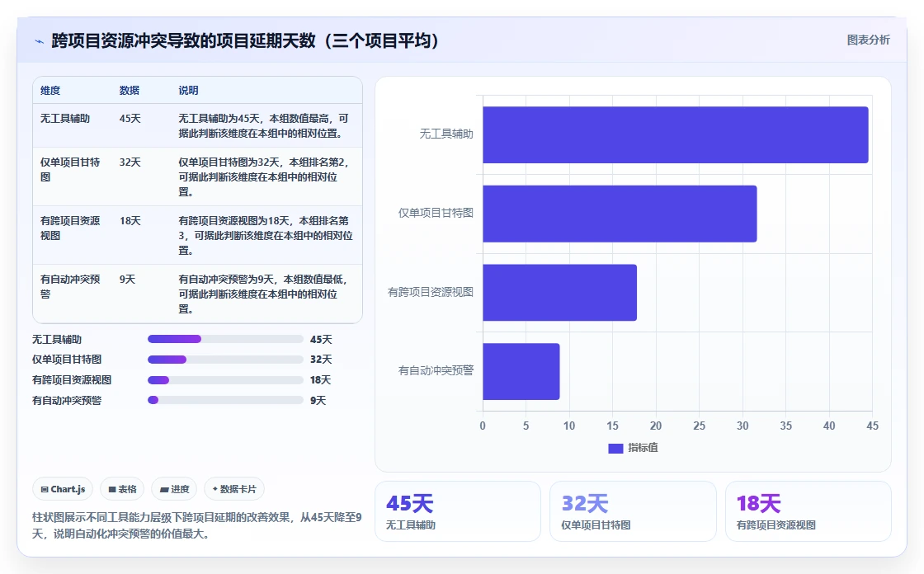Click the x-axis tick label 45

point(872,426)
